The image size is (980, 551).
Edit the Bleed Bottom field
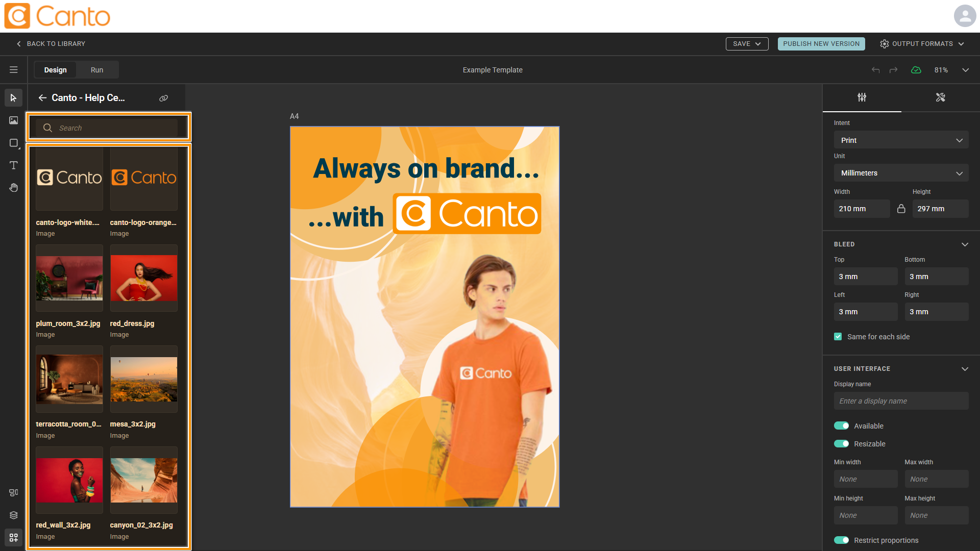coord(936,277)
